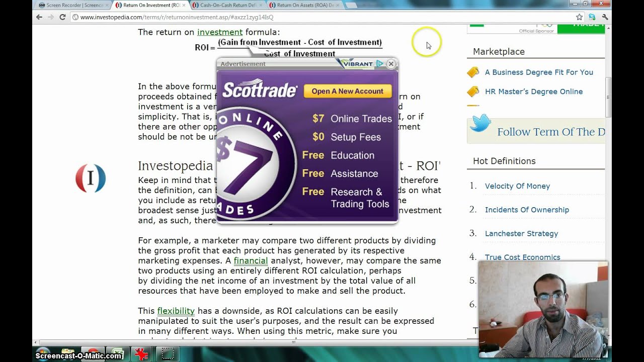Close the Cash-On-Cash Return tab

click(260, 5)
